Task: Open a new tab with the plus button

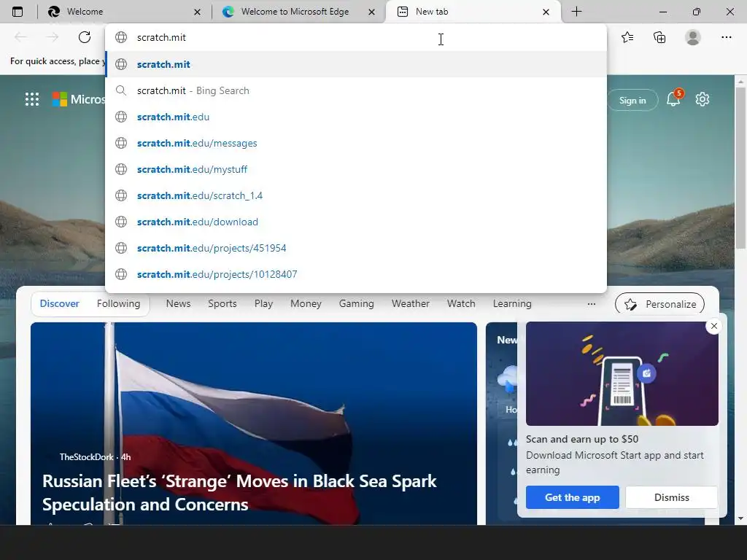Action: [576, 12]
